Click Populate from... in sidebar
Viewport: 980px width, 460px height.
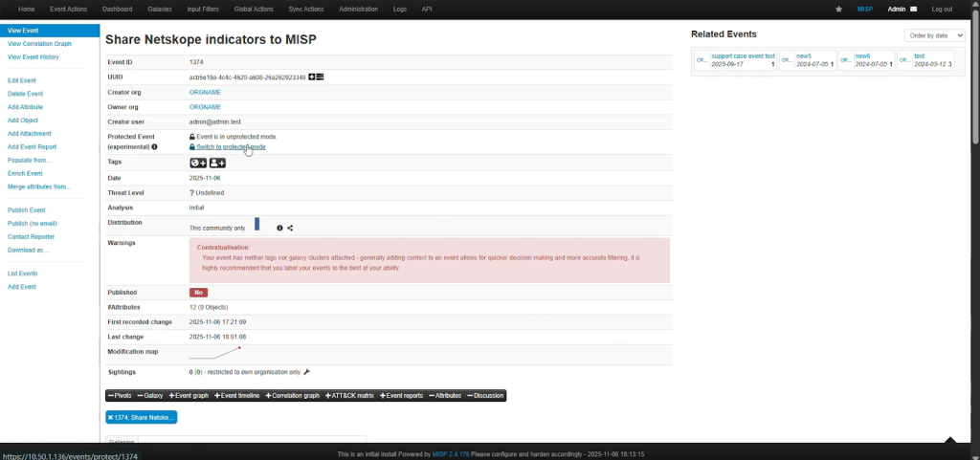(30, 161)
